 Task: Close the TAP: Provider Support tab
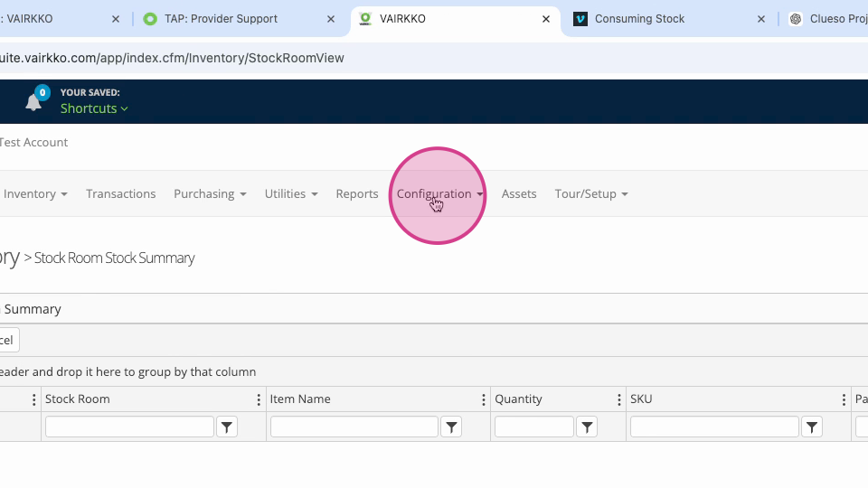tap(331, 19)
